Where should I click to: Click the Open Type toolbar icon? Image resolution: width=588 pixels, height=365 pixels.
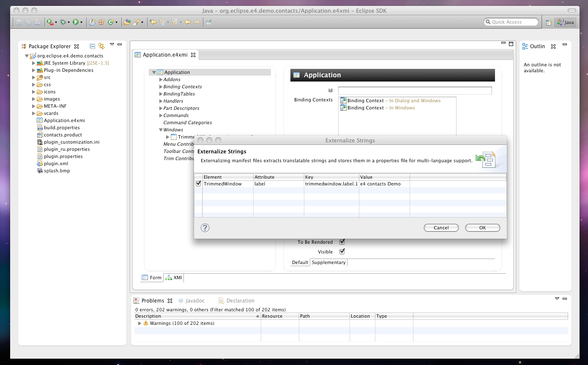[x=127, y=22]
